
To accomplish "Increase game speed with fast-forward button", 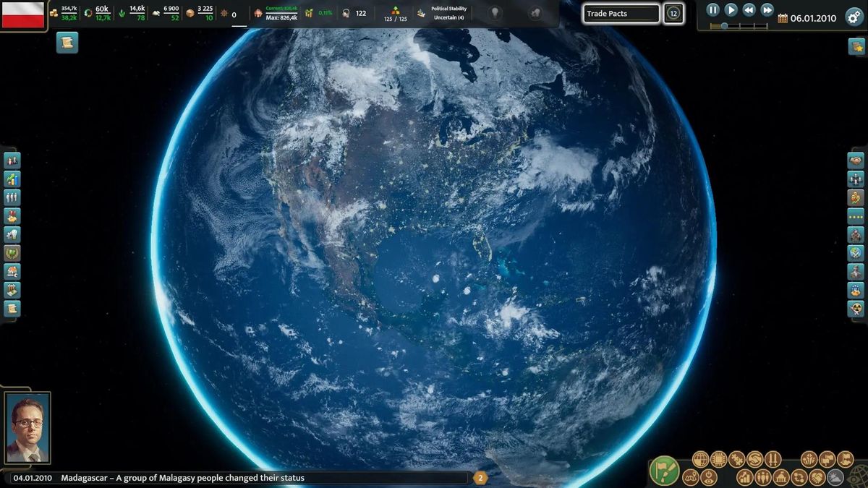I will tap(767, 10).
